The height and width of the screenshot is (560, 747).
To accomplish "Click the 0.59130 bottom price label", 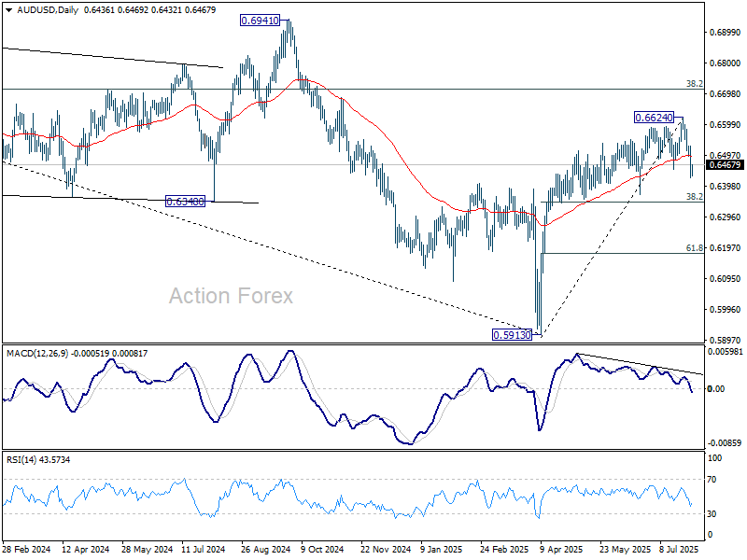I will click(512, 335).
